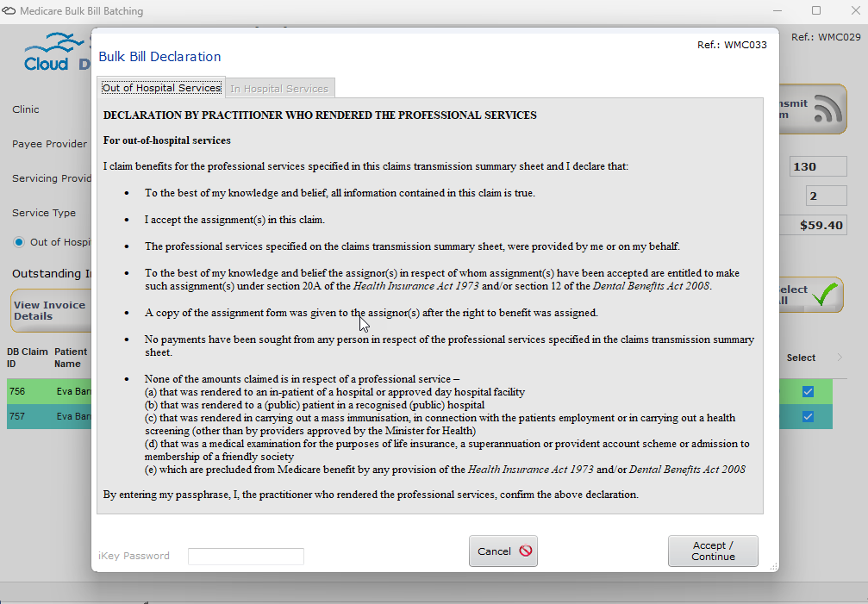The width and height of the screenshot is (868, 604).
Task: Click the Bulk Bill Declaration heading
Action: pyautogui.click(x=159, y=56)
